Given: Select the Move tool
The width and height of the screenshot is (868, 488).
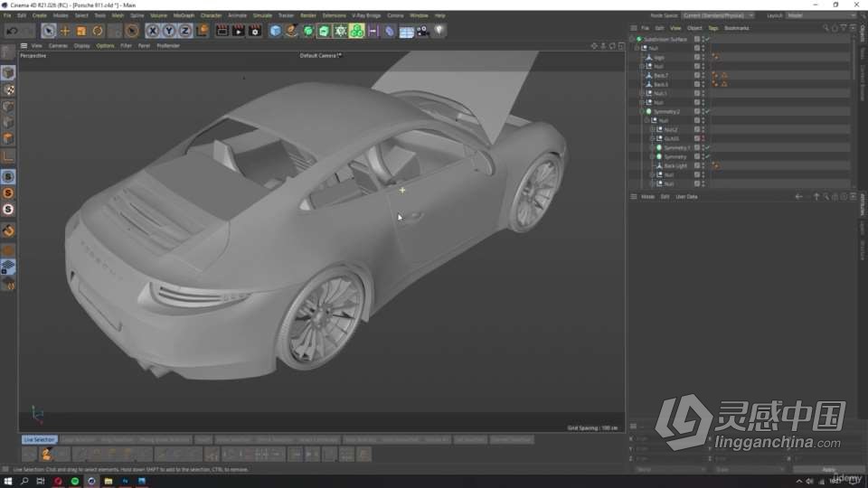Looking at the screenshot, I should pyautogui.click(x=65, y=31).
